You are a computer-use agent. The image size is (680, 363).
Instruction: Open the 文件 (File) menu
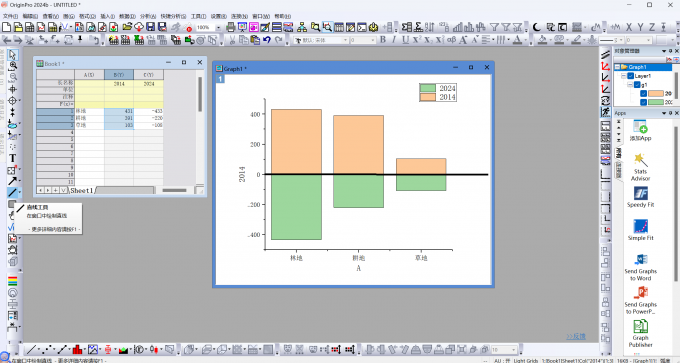click(x=10, y=16)
